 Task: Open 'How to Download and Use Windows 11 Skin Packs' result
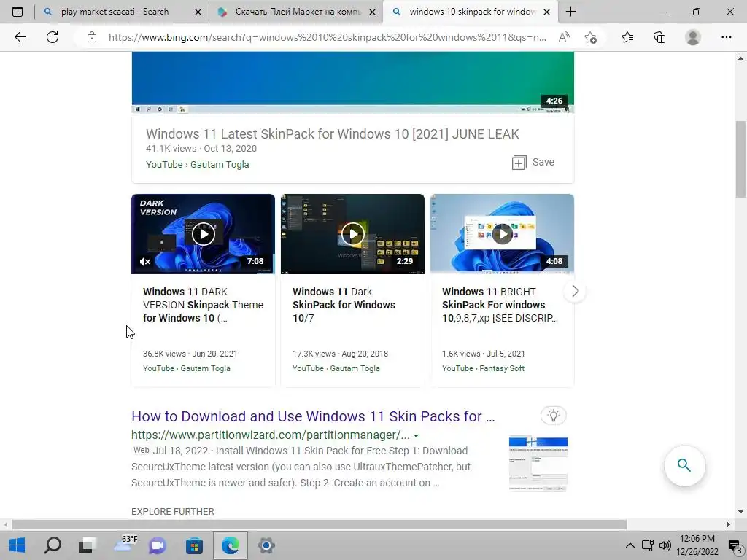click(x=313, y=416)
